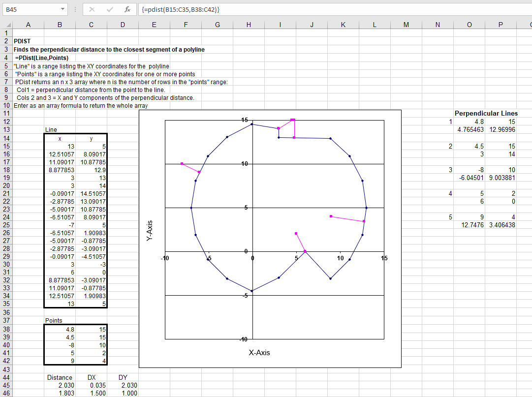The image size is (532, 397).
Task: Select row 15 header
Action: [6, 146]
